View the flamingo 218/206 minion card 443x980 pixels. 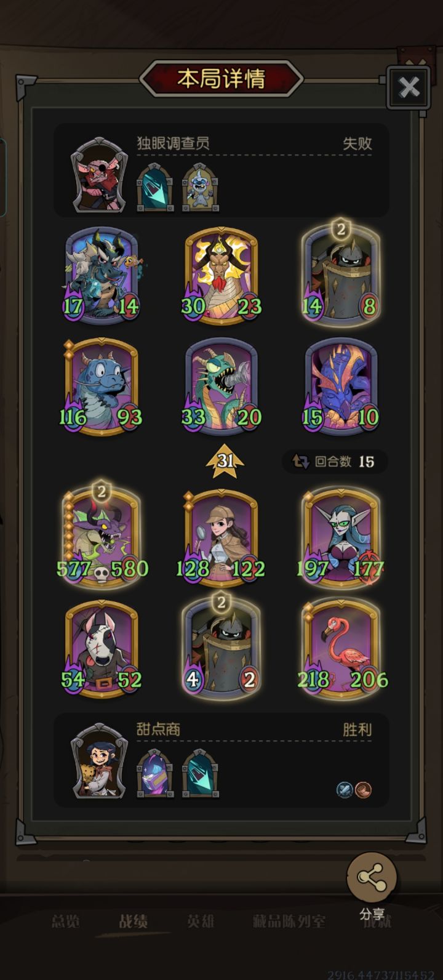click(x=341, y=646)
